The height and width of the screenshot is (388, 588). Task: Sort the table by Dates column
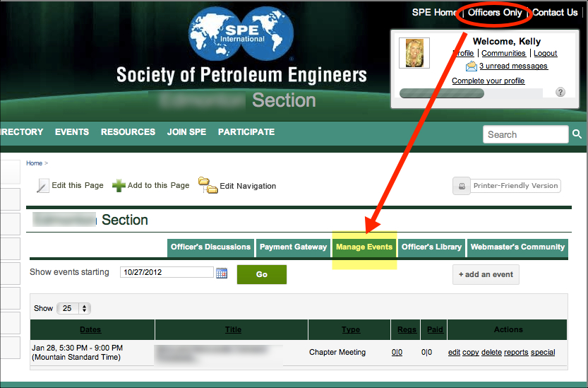tap(90, 330)
